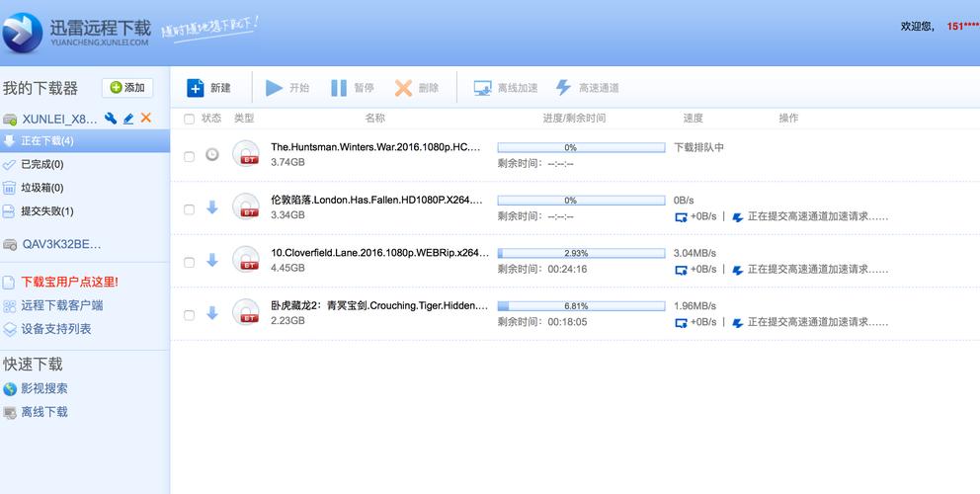
Task: Click The.Huntsman.Winters.War.2016 file name
Action: click(376, 147)
